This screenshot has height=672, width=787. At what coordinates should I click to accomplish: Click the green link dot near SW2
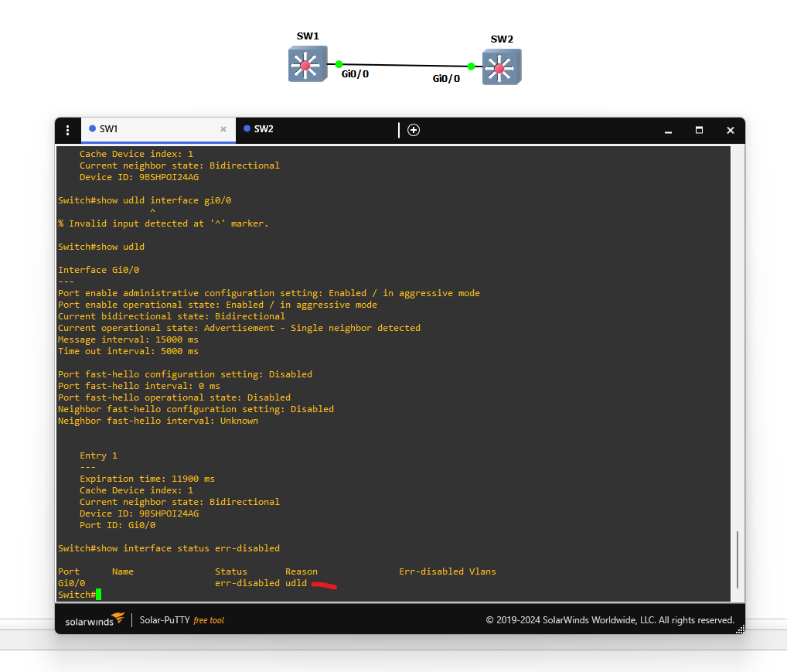pos(471,67)
